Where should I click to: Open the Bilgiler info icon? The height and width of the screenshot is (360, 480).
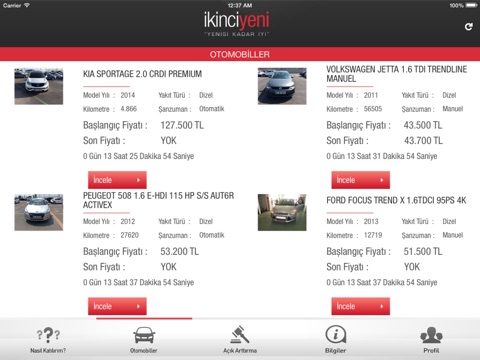pos(335,335)
